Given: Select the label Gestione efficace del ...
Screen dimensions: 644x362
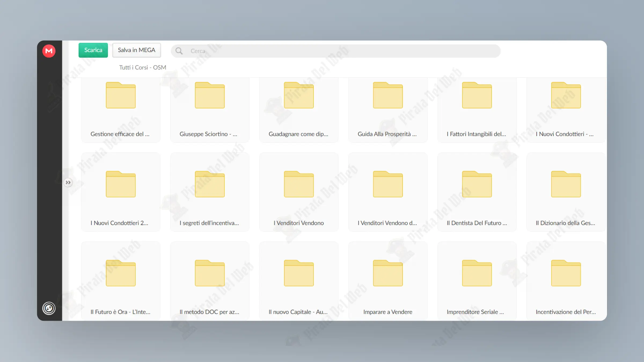Looking at the screenshot, I should coord(120,134).
